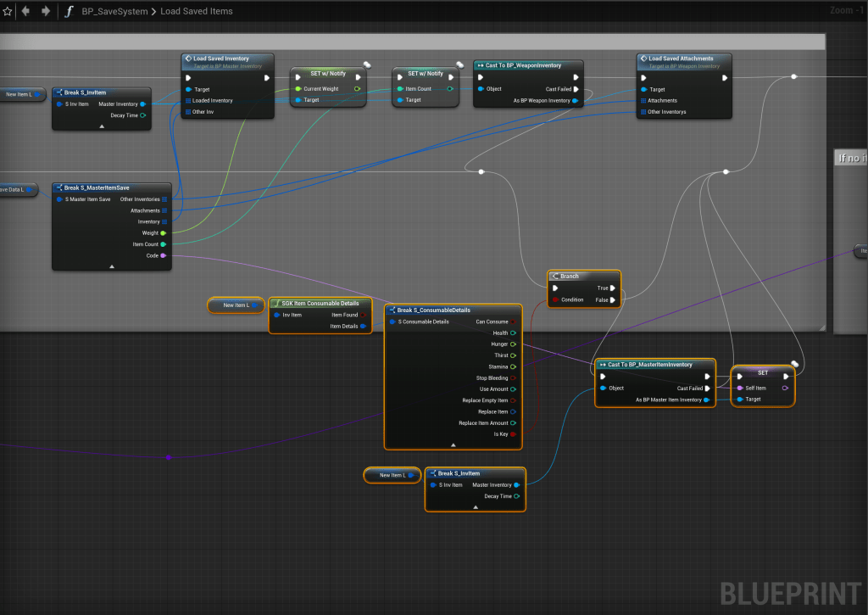The height and width of the screenshot is (615, 868).
Task: Click the Condition pin on the Branch node
Action: (x=556, y=299)
